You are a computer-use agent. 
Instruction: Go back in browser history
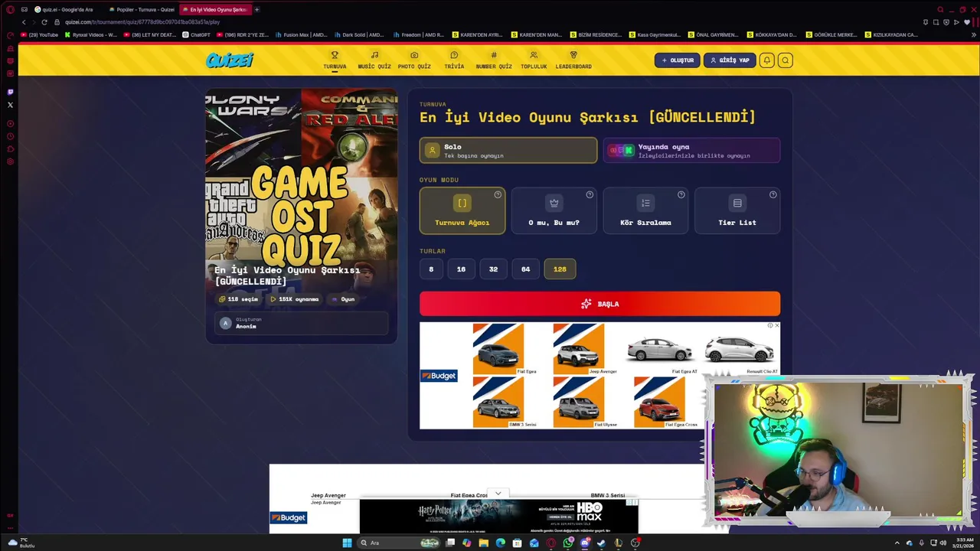(x=23, y=22)
